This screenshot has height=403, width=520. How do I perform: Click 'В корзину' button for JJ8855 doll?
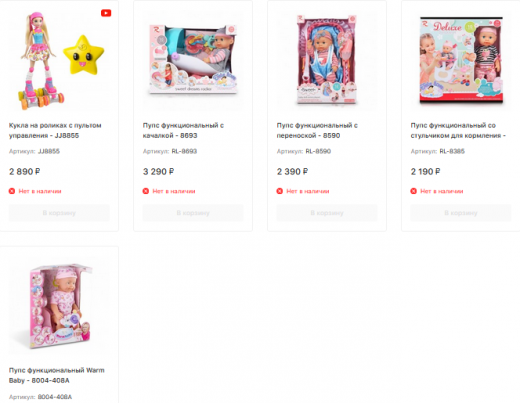pyautogui.click(x=59, y=213)
